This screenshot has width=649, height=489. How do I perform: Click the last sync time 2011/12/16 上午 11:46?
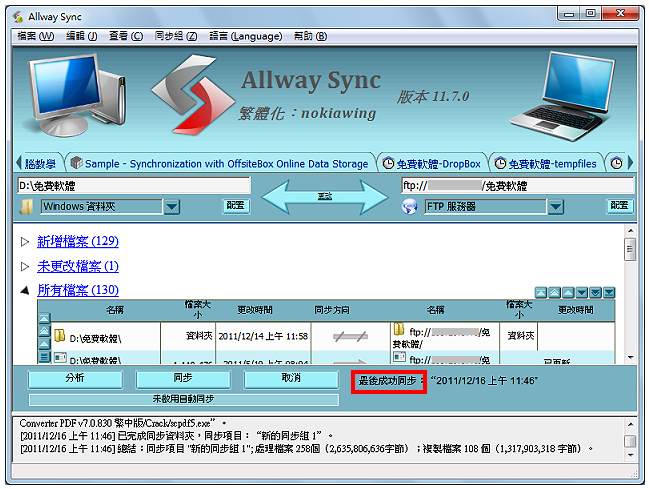484,381
